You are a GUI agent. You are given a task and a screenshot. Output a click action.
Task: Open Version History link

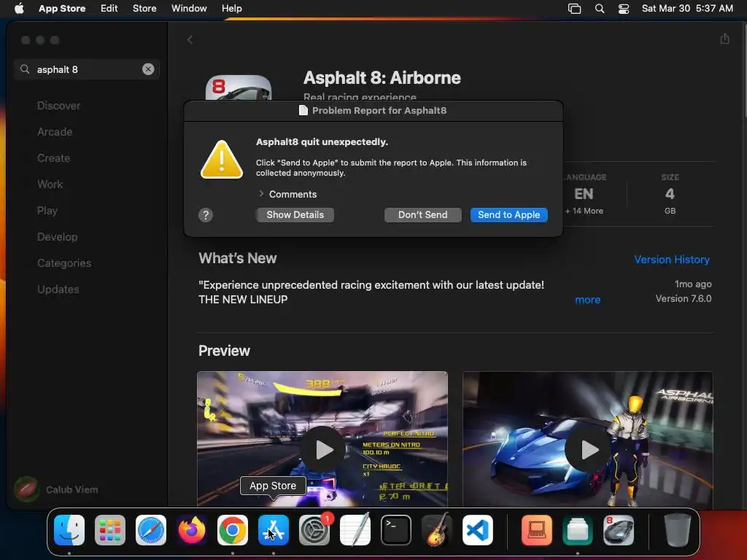pyautogui.click(x=672, y=260)
